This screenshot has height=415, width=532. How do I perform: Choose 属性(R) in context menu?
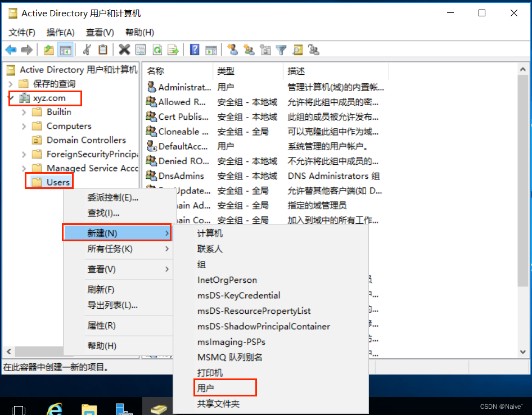(118, 326)
